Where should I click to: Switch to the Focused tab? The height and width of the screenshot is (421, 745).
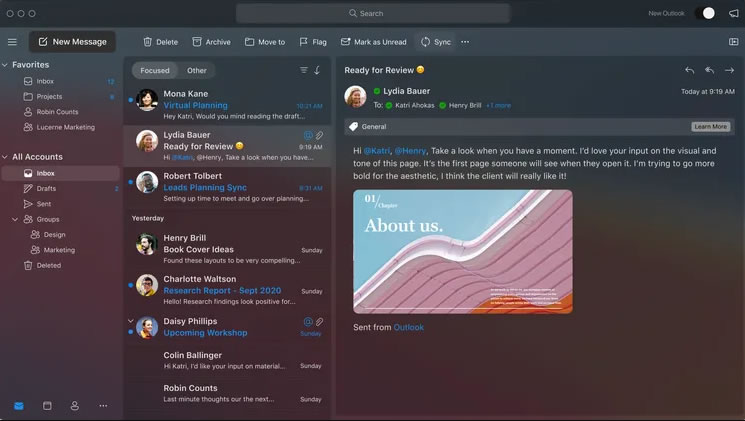[x=155, y=70]
